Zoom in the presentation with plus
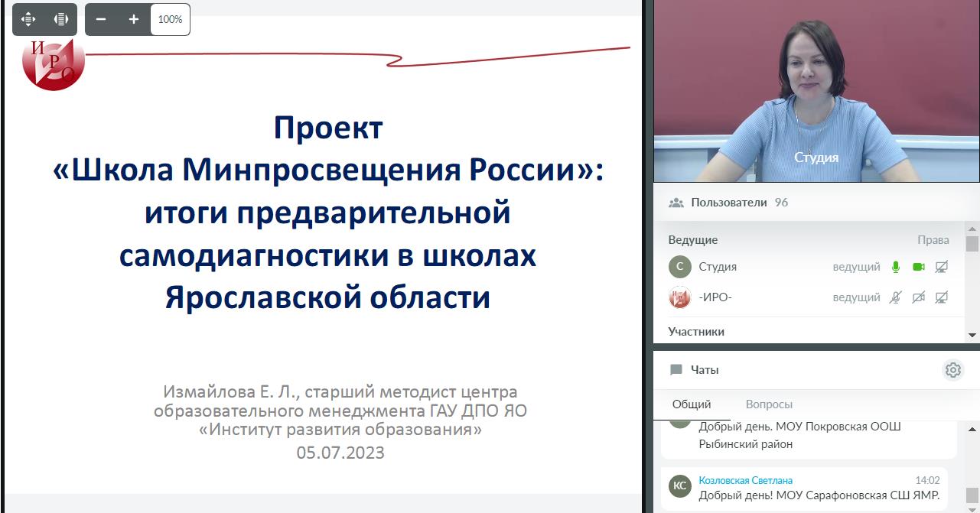The image size is (980, 513). (x=134, y=19)
